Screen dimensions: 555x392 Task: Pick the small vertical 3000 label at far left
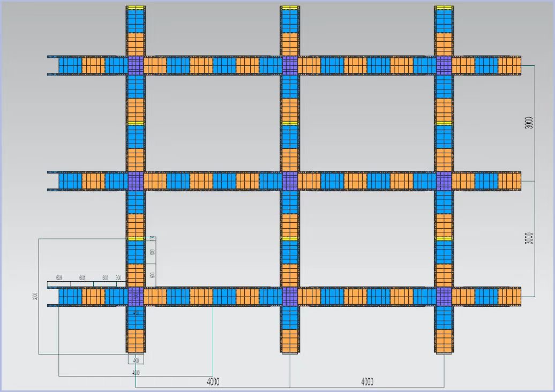pos(35,296)
